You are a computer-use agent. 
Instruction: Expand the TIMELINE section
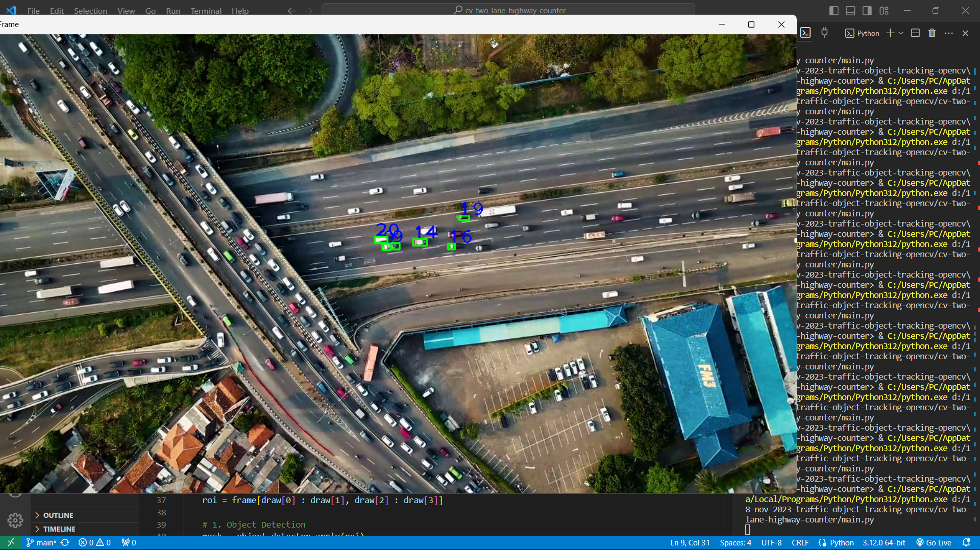[59, 529]
